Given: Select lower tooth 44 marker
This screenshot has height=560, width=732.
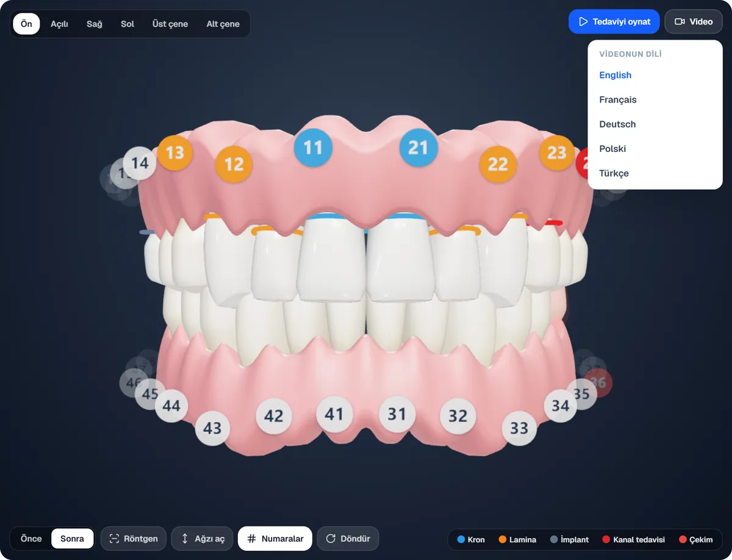Looking at the screenshot, I should tap(171, 406).
